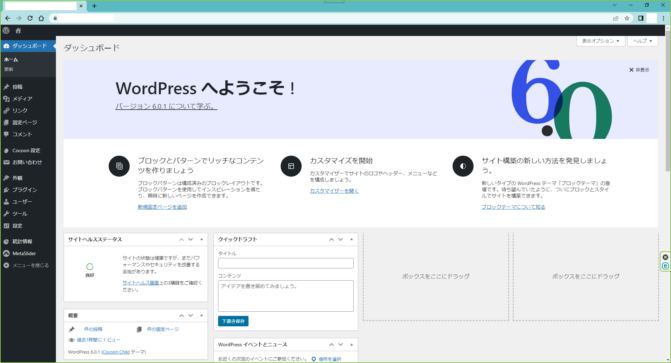The width and height of the screenshot is (671, 363).
Task: Open プラグイン (Plugins) plug icon
Action: (6, 190)
